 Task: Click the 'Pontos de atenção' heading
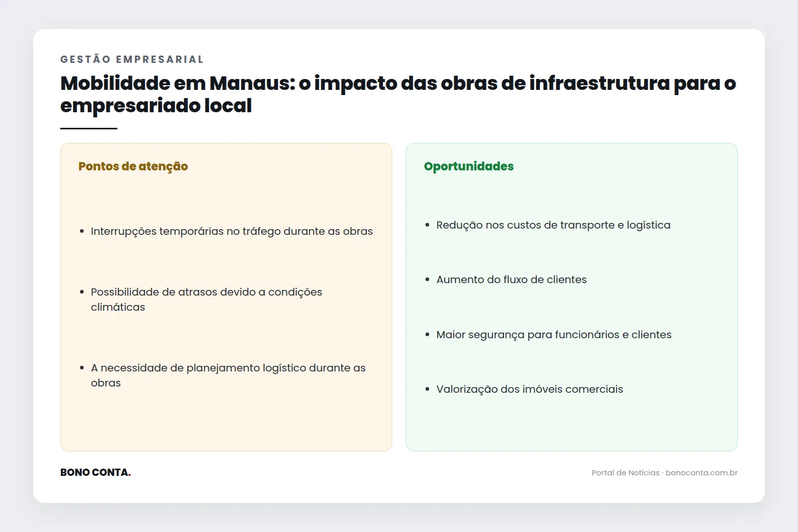(x=133, y=166)
